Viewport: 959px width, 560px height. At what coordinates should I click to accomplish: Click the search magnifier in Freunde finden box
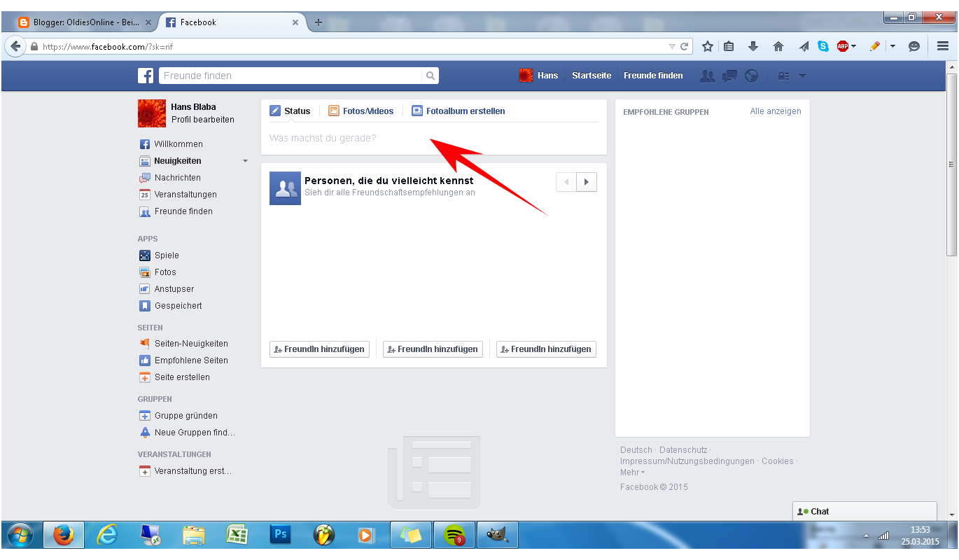[430, 76]
